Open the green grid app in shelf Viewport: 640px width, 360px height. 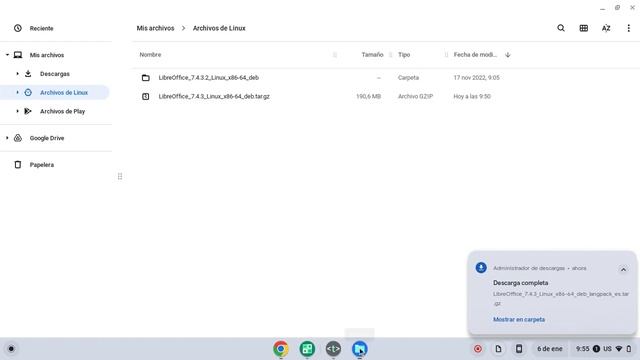tap(307, 349)
